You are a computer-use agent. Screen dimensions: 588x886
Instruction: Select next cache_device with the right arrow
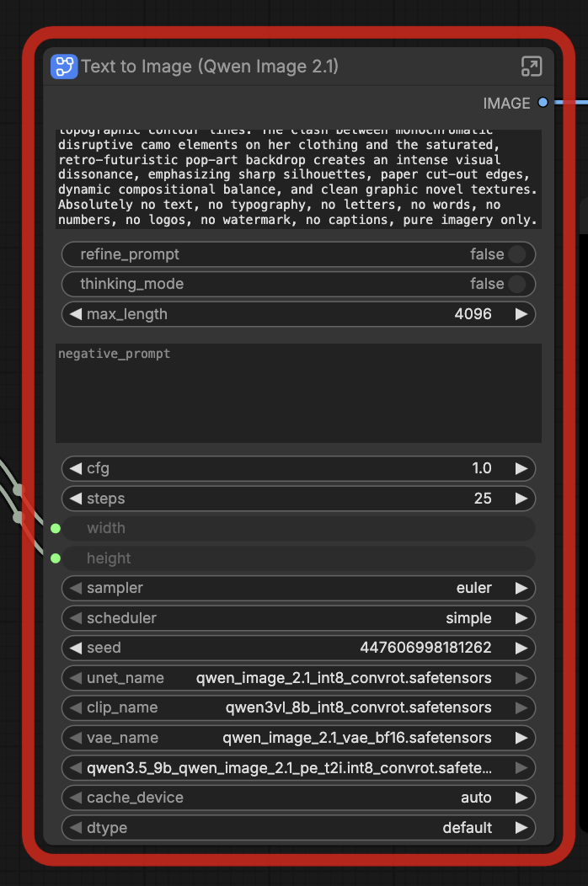point(521,798)
